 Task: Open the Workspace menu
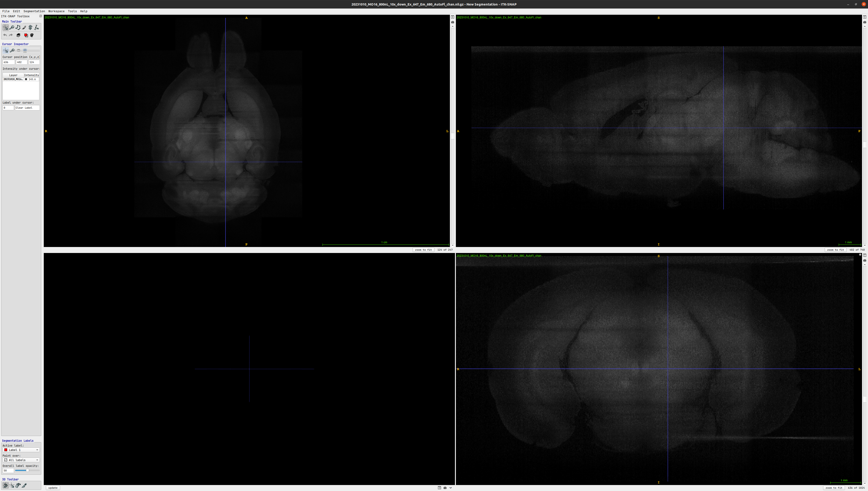[x=56, y=11]
